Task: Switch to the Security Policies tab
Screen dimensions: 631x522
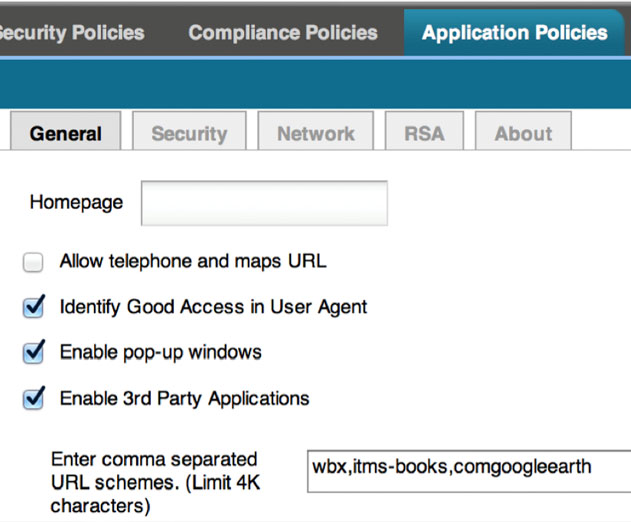Action: point(72,33)
